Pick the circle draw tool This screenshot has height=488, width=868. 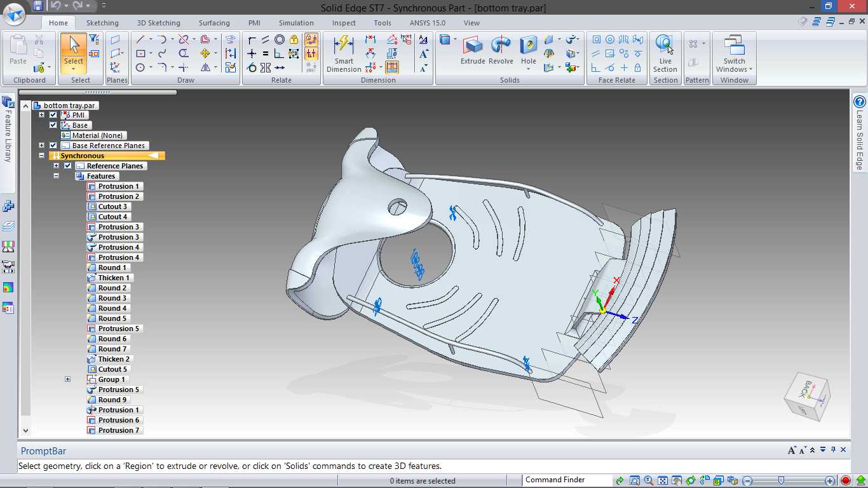pos(140,67)
